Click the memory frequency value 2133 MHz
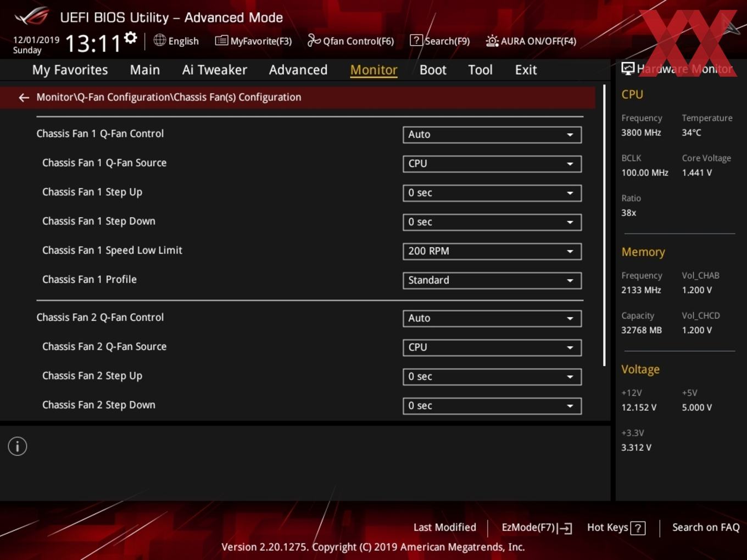 [x=641, y=290]
